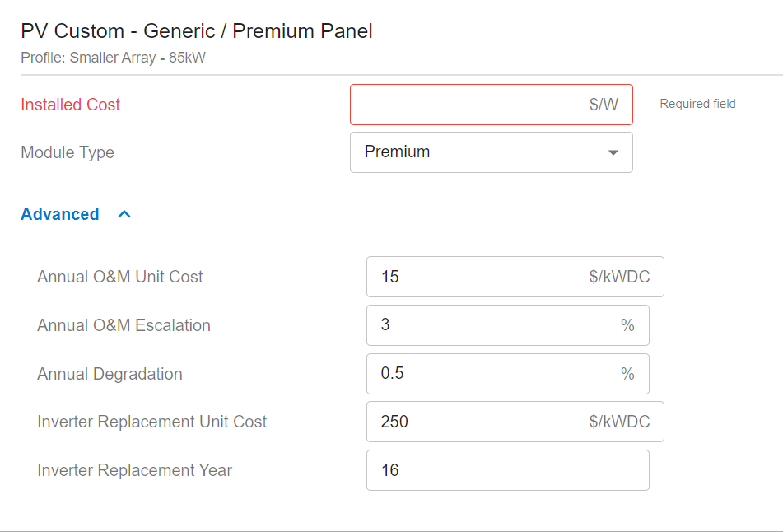Screen dimensions: 783x532
Task: Click the red Installed Cost label
Action: tap(70, 105)
